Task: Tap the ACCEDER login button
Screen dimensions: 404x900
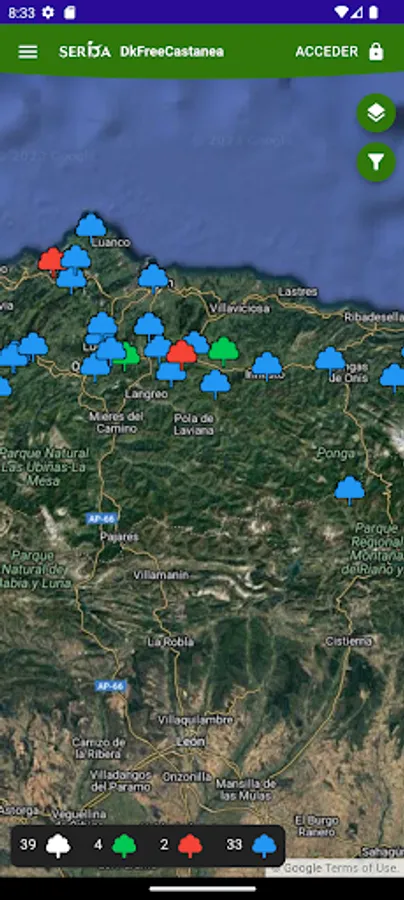Action: 327,52
